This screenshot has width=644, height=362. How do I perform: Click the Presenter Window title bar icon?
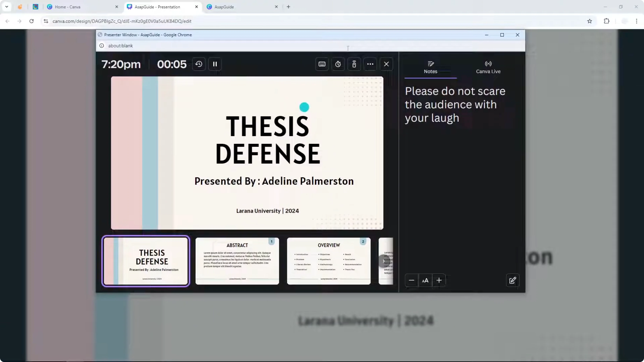[x=100, y=35]
